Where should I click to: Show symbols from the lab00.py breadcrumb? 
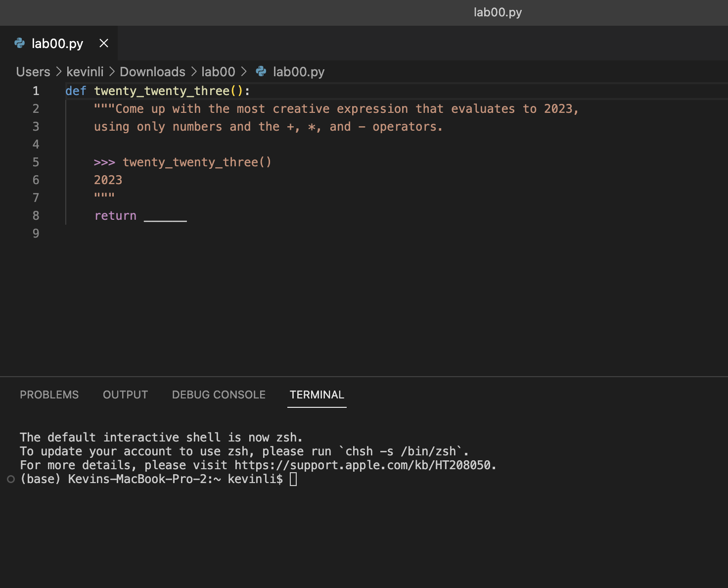299,72
